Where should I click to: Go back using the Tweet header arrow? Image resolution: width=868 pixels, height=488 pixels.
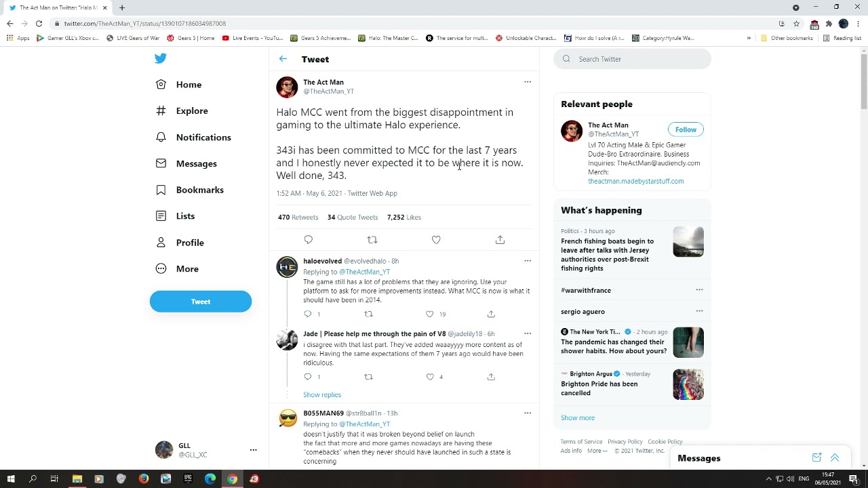[x=283, y=59]
